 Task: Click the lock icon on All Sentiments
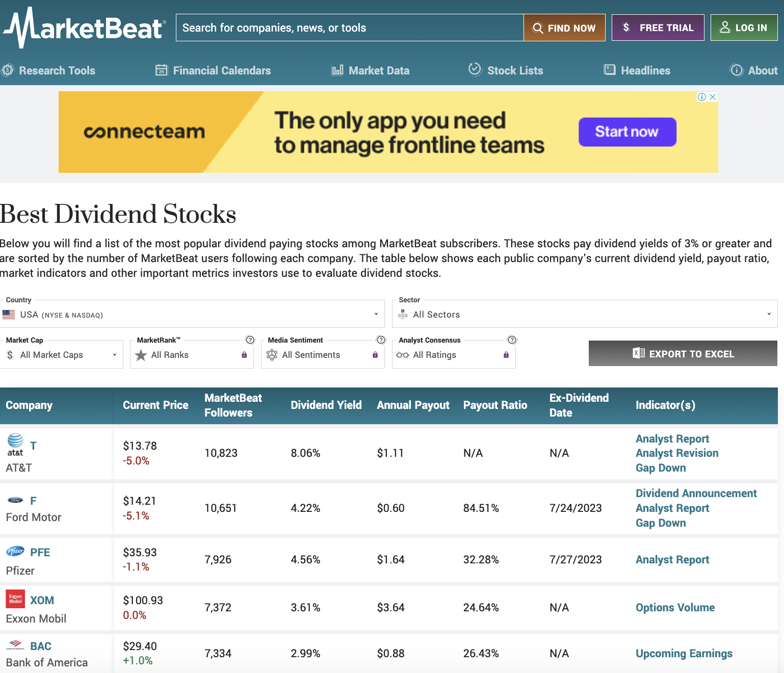(x=375, y=355)
